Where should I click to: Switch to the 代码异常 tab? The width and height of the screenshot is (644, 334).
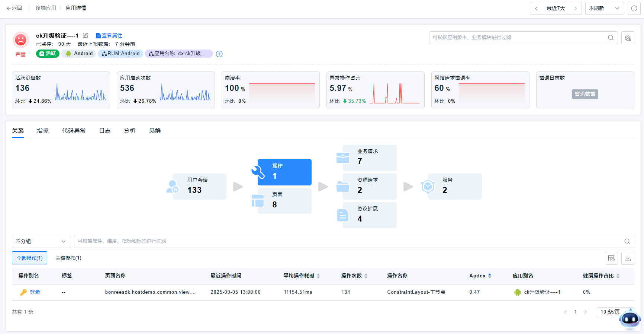pyautogui.click(x=74, y=131)
